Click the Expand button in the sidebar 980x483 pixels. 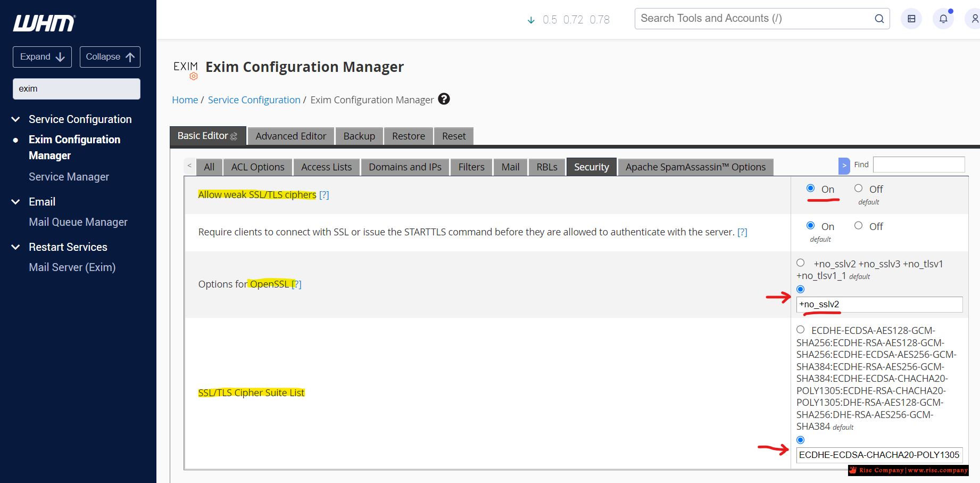tap(42, 57)
